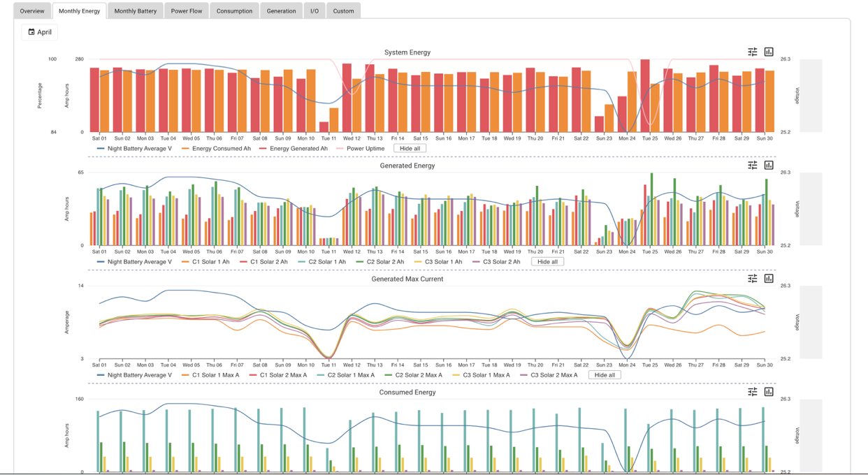The height and width of the screenshot is (475, 868).
Task: Click Hide all under System Energy chart
Action: click(x=410, y=149)
